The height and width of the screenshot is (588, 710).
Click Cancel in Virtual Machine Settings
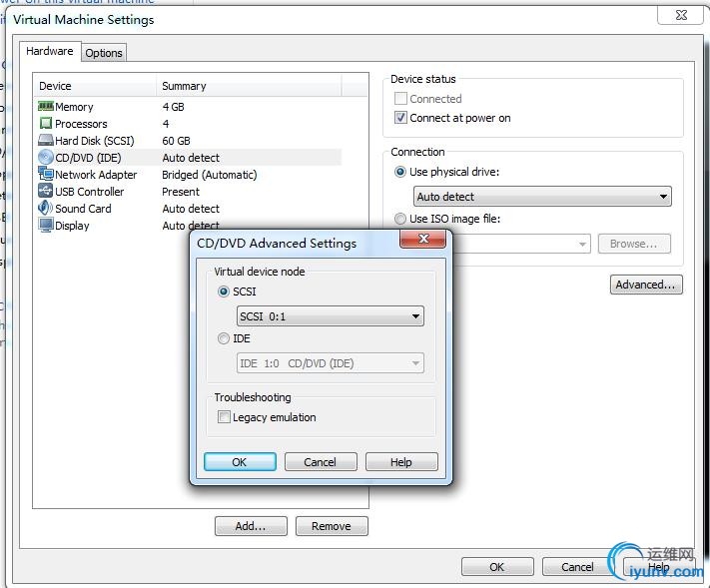(x=578, y=567)
